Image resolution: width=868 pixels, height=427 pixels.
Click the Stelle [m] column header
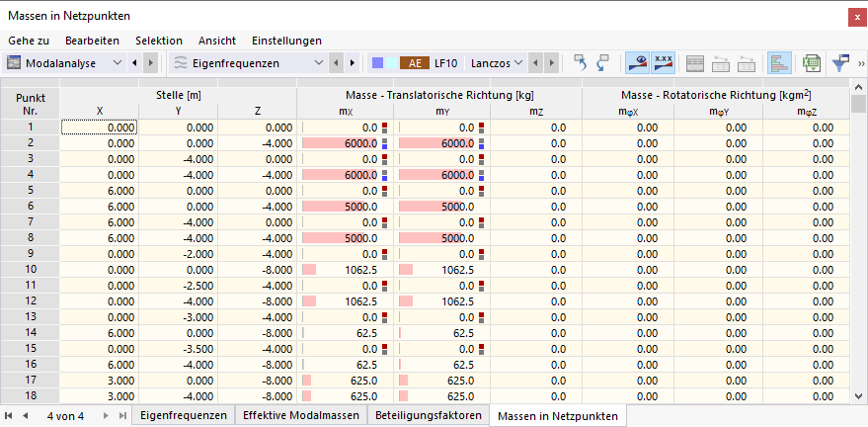179,95
